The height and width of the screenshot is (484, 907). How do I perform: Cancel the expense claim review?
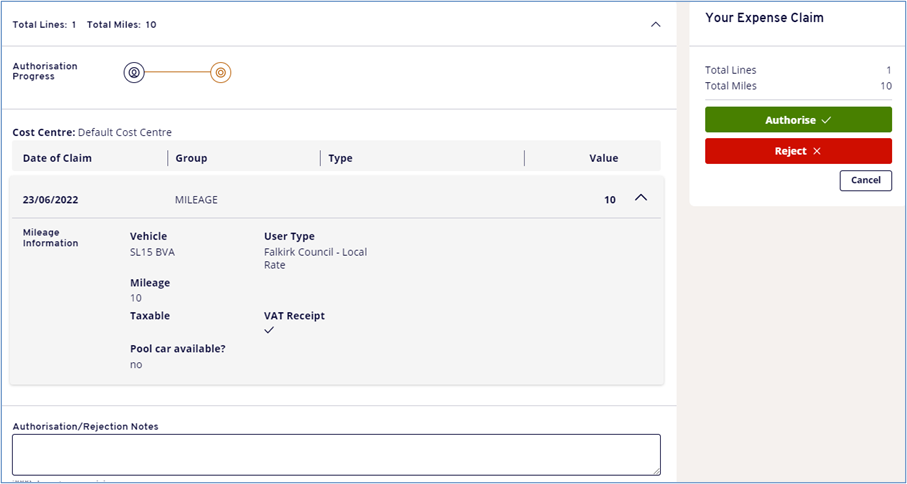point(865,180)
